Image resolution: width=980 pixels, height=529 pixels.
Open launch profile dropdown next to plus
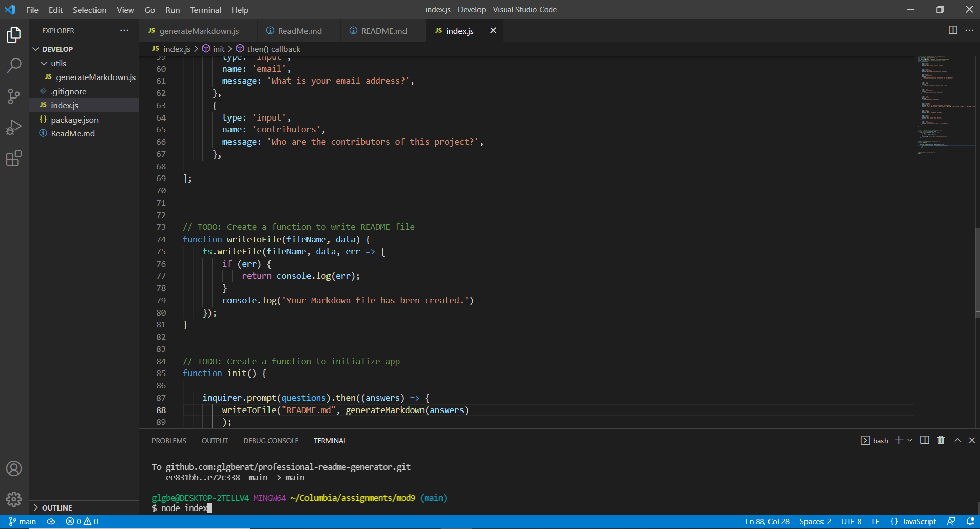910,440
